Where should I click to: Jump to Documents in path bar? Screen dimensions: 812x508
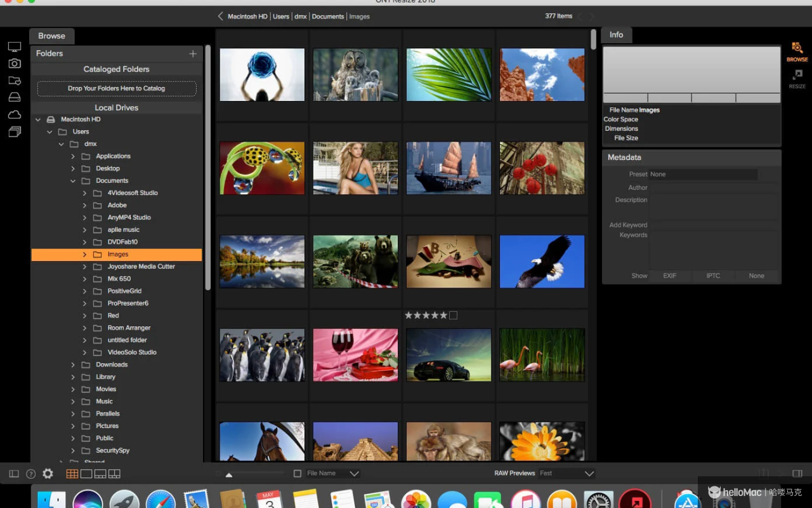(x=328, y=17)
